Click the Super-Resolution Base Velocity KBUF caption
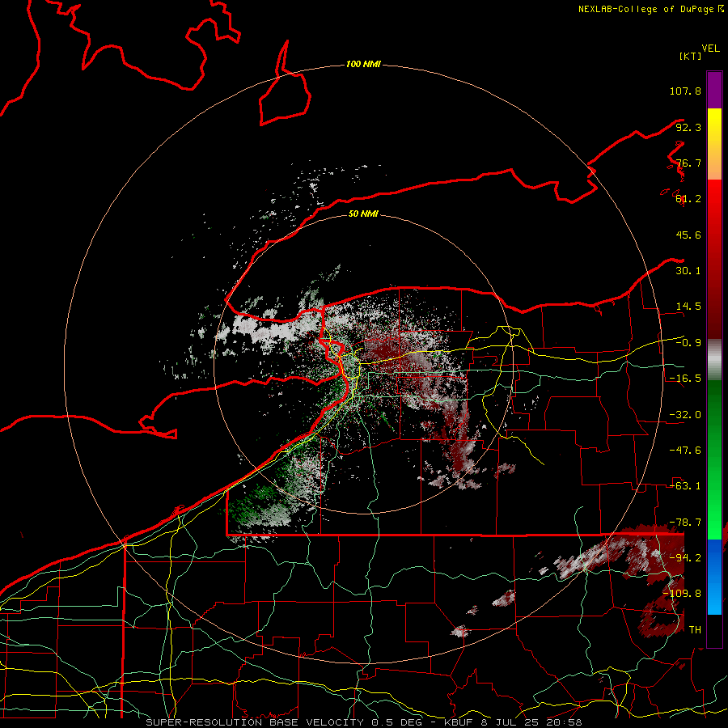This screenshot has width=728, height=728. pyautogui.click(x=363, y=722)
